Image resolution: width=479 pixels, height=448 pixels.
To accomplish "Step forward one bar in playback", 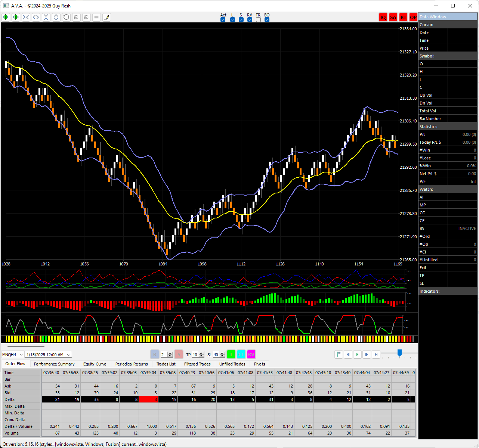I will click(367, 354).
